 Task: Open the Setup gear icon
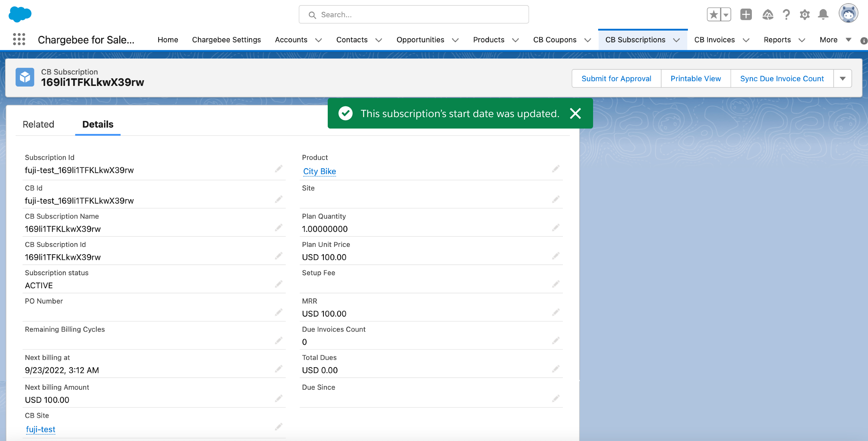point(805,15)
